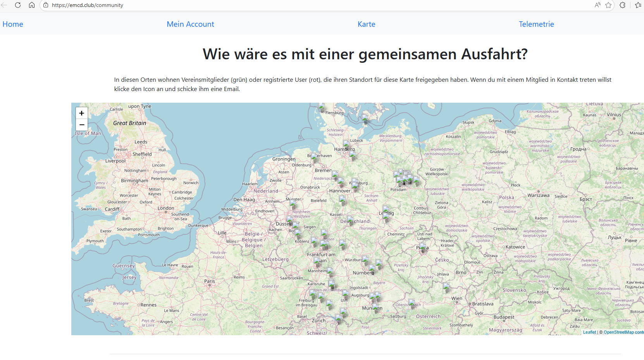This screenshot has height=360, width=644.
Task: Click the member marker near Bremerhaven
Action: click(x=314, y=157)
